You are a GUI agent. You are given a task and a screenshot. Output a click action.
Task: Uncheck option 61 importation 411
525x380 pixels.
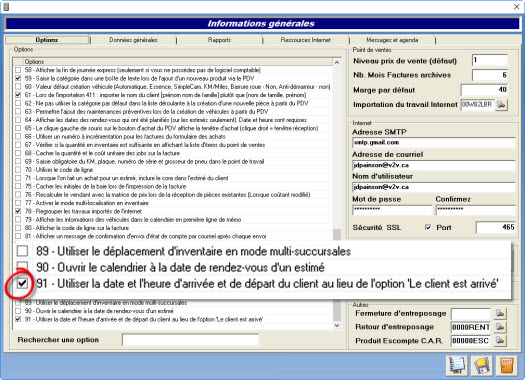pos(18,95)
